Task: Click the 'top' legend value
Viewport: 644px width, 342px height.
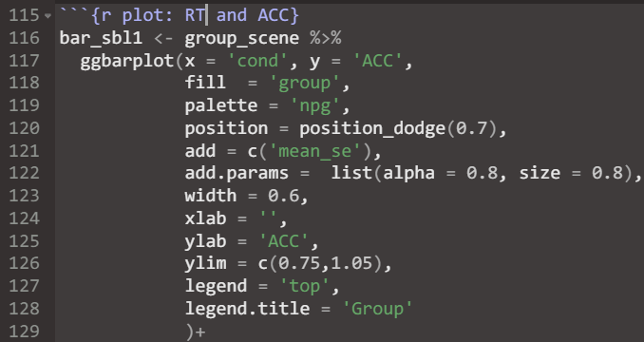Action: 305,286
